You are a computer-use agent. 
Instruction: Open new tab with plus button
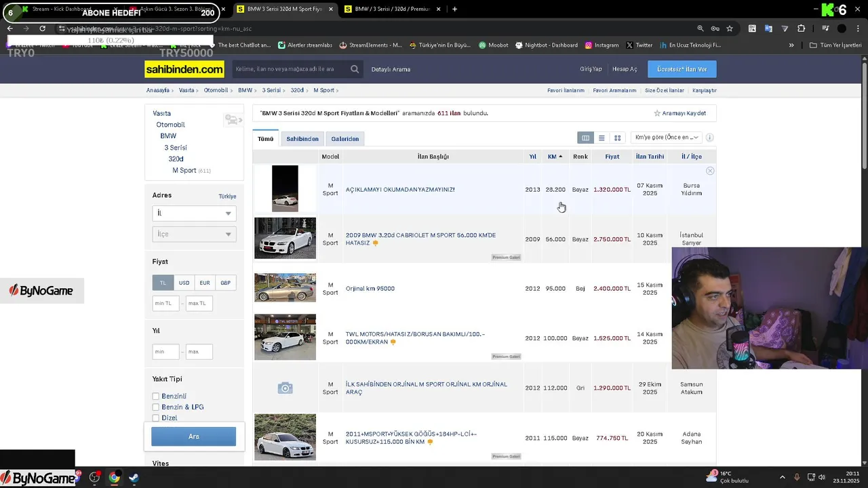454,9
